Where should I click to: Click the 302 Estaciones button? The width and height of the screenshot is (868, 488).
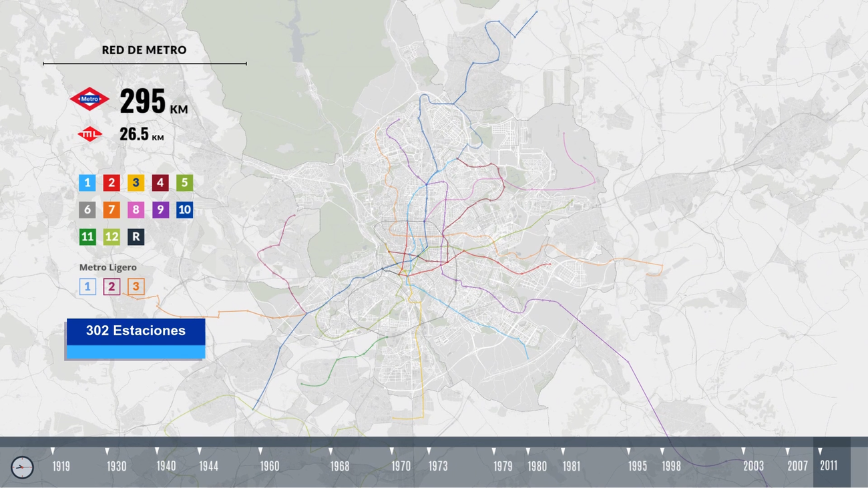[136, 330]
